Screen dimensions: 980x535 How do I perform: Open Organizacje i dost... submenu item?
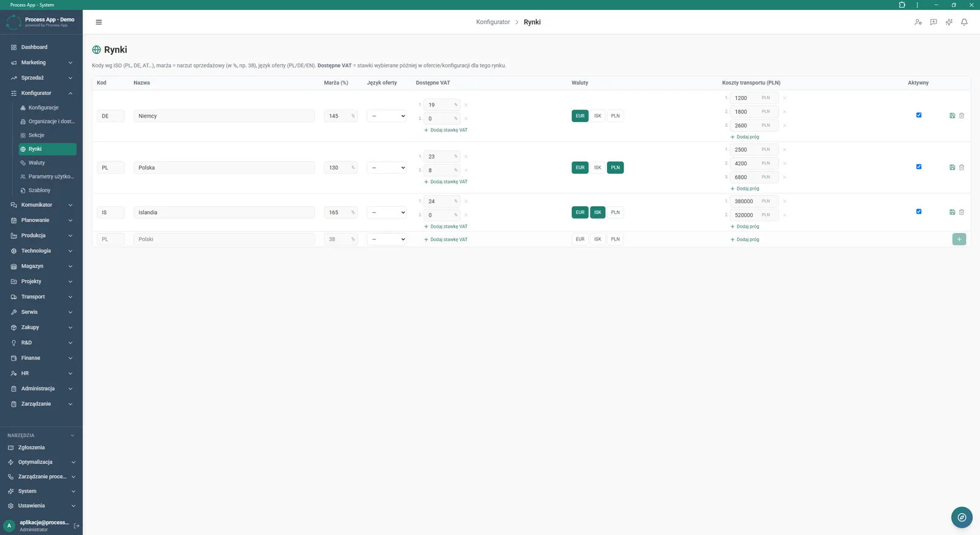(47, 121)
